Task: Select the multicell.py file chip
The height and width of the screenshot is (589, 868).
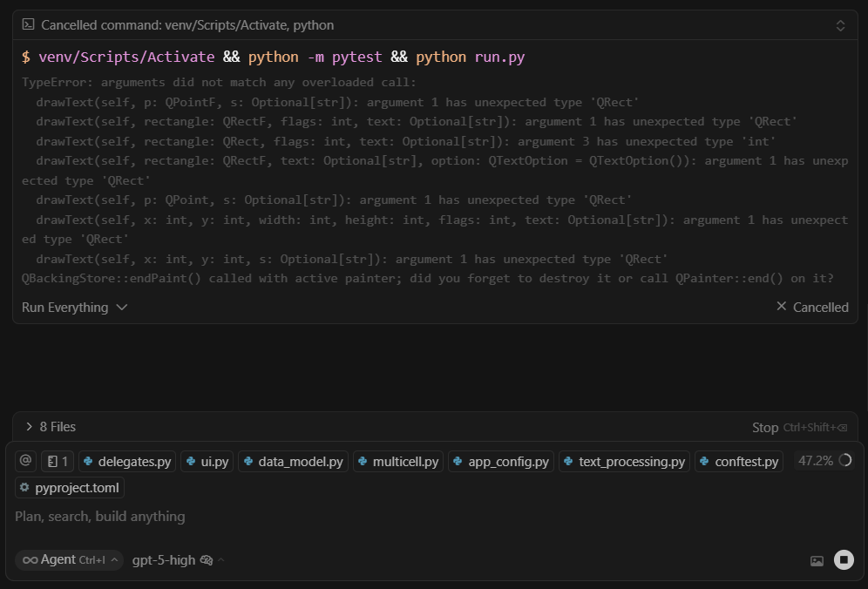Action: tap(398, 461)
